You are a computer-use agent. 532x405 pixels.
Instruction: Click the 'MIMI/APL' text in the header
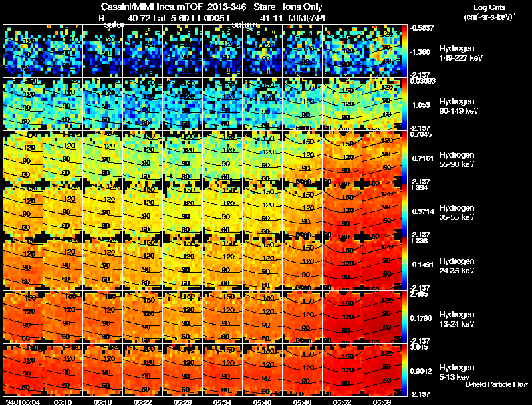(308, 18)
